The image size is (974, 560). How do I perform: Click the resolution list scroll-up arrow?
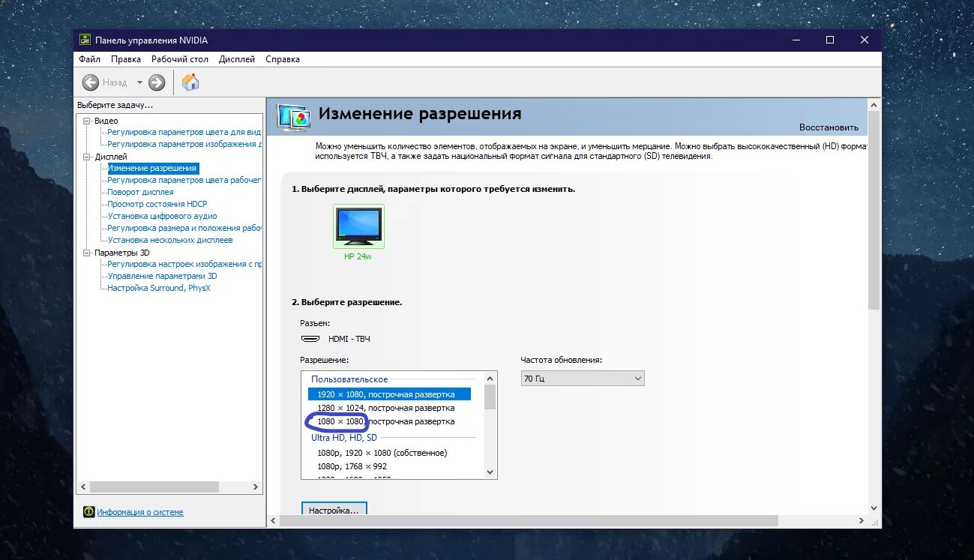coord(490,379)
